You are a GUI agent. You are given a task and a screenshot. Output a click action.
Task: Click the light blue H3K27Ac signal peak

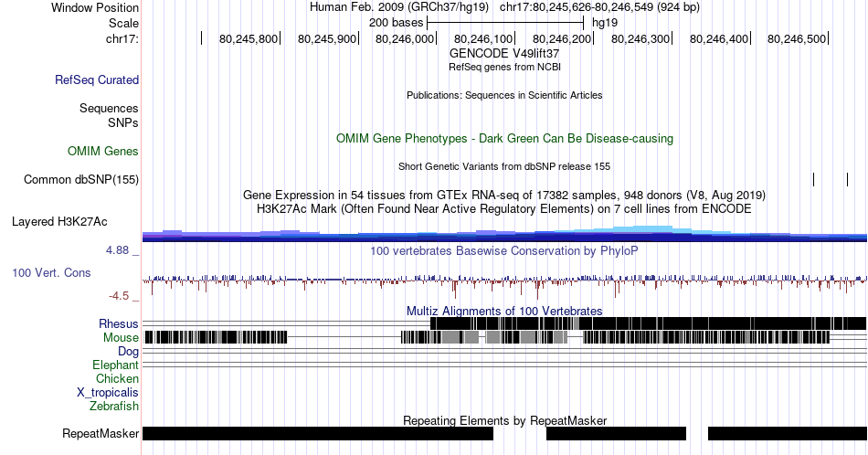pos(652,229)
